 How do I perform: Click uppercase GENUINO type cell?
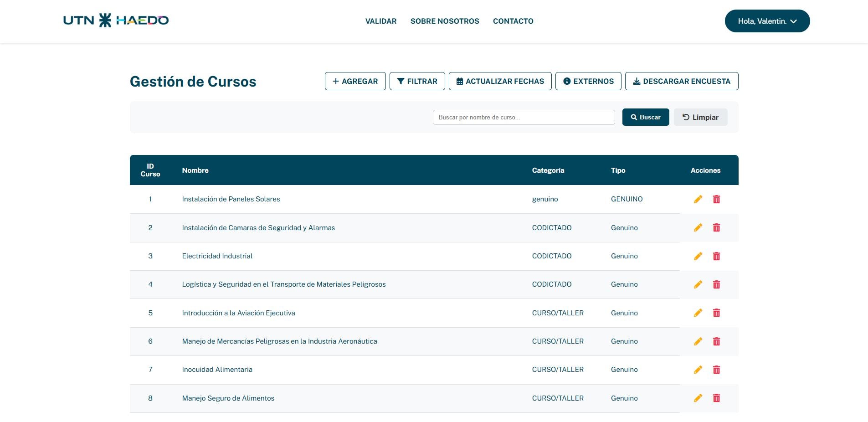(x=627, y=199)
